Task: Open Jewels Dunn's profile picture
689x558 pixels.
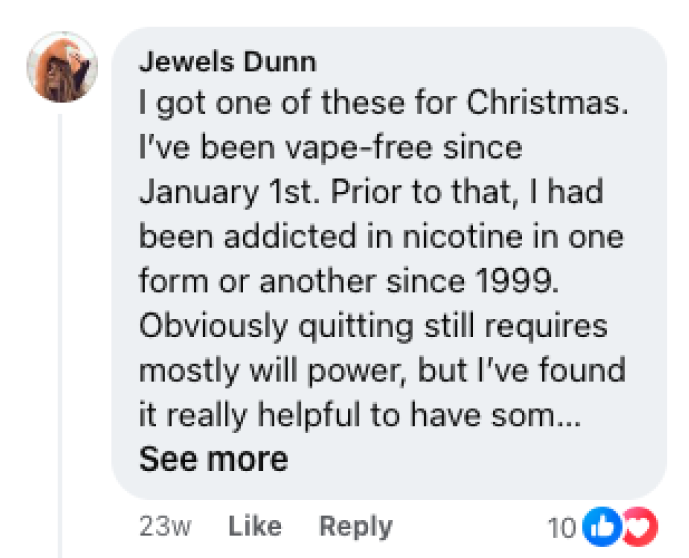Action: 61,66
